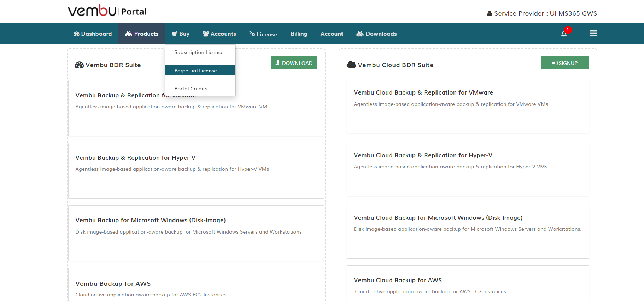Go to the Dashboard menu
Viewport: 644px width, 301px height.
click(x=93, y=34)
